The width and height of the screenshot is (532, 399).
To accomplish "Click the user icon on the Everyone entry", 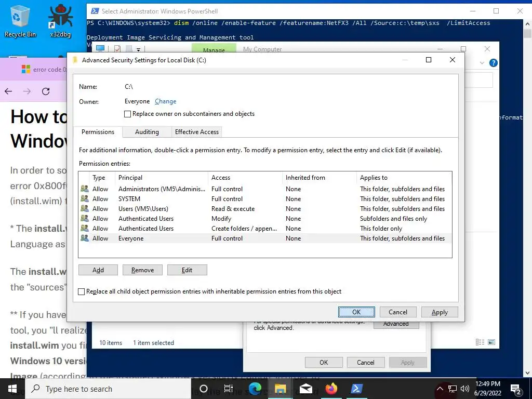I will pyautogui.click(x=85, y=238).
